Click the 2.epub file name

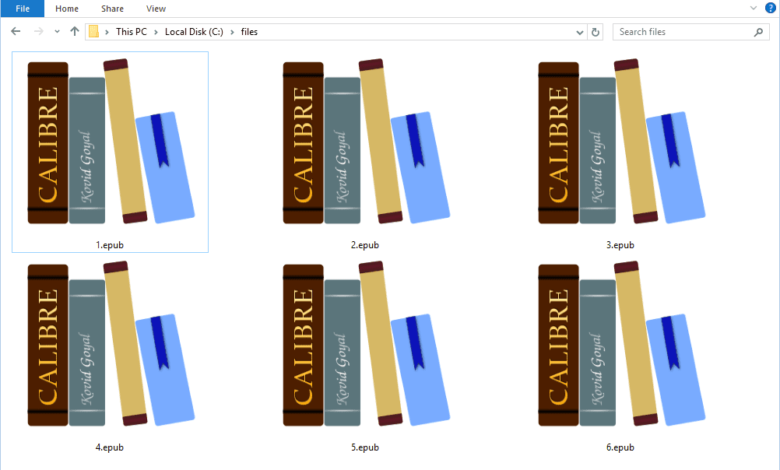(365, 245)
